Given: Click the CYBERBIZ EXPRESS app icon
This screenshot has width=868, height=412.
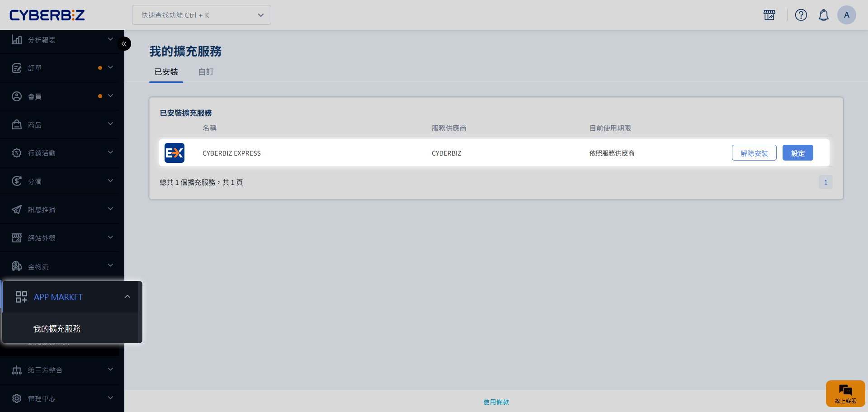Looking at the screenshot, I should click(175, 153).
